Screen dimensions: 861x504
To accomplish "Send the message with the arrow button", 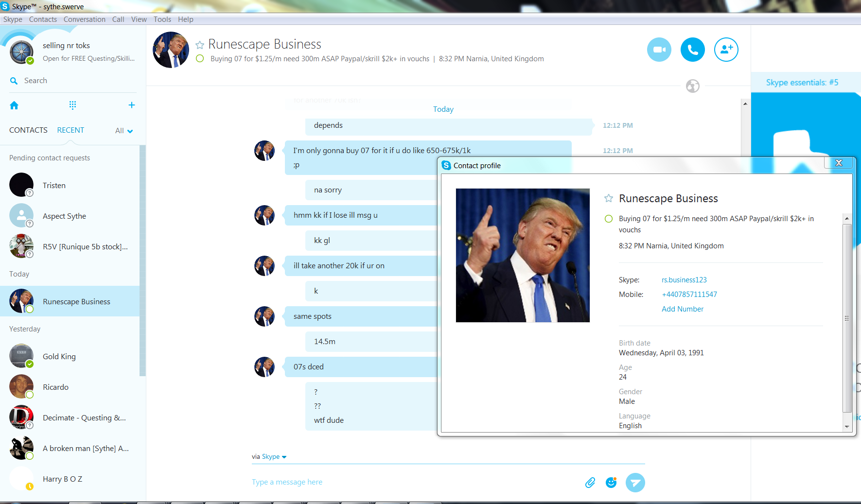I will (635, 483).
